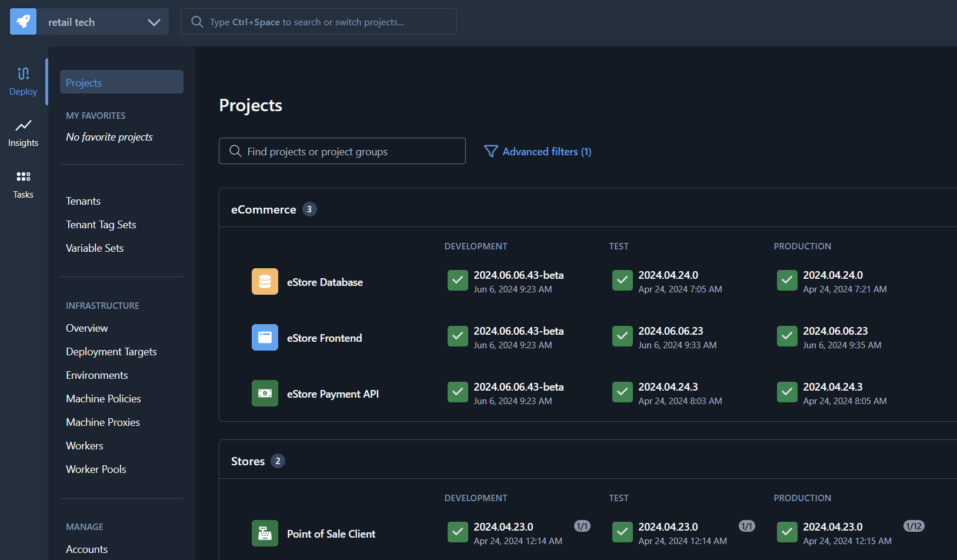Image resolution: width=957 pixels, height=560 pixels.
Task: Open Worker Pools settings
Action: (96, 469)
